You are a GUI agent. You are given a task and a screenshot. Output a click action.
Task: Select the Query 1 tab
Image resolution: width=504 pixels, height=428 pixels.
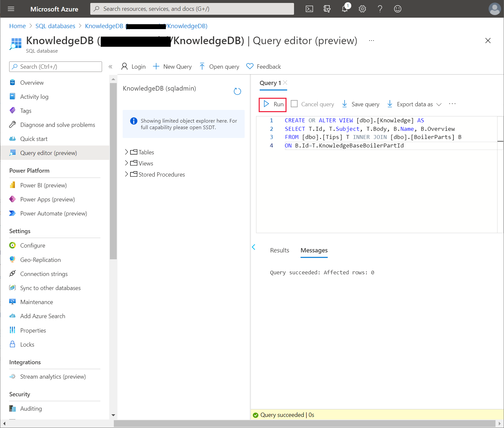coord(270,83)
